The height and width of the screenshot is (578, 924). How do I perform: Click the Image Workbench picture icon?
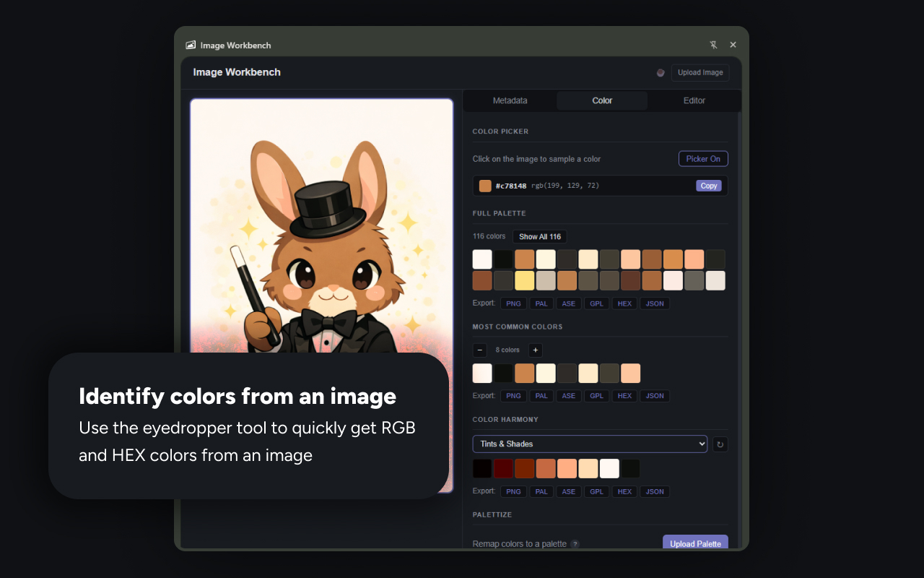tap(190, 44)
